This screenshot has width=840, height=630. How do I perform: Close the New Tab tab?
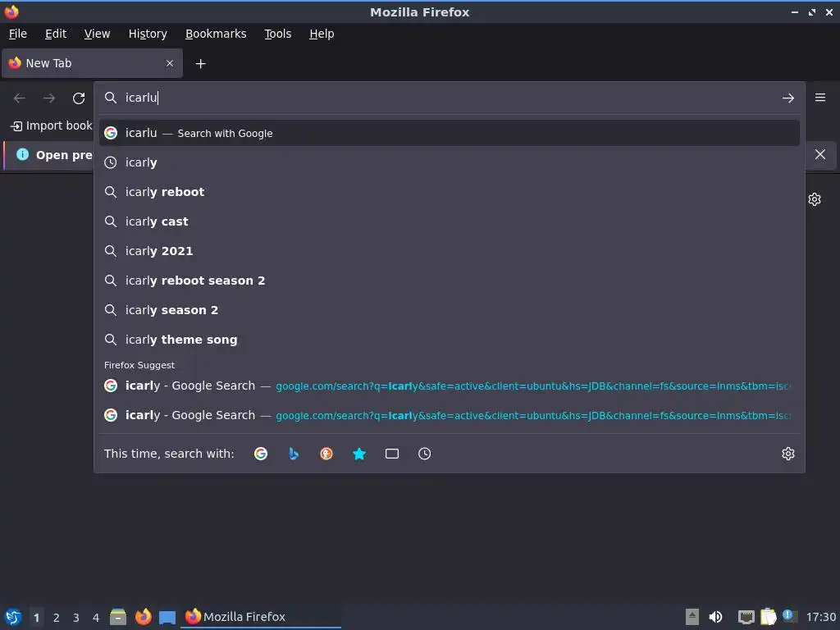point(169,63)
